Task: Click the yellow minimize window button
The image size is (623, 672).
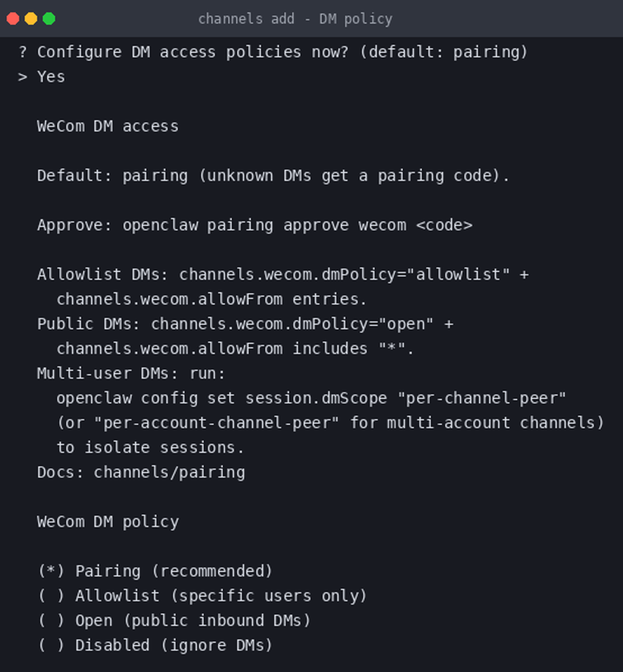Action: 31,19
